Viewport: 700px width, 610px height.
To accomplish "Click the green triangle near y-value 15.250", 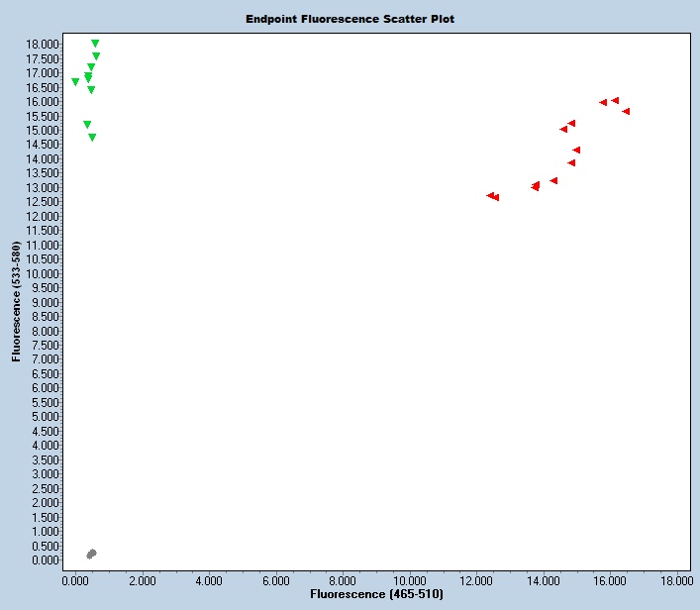I will [x=87, y=125].
